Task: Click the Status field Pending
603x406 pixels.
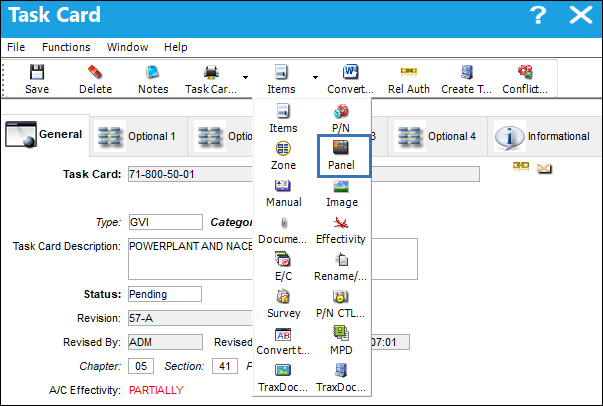Action: point(165,294)
